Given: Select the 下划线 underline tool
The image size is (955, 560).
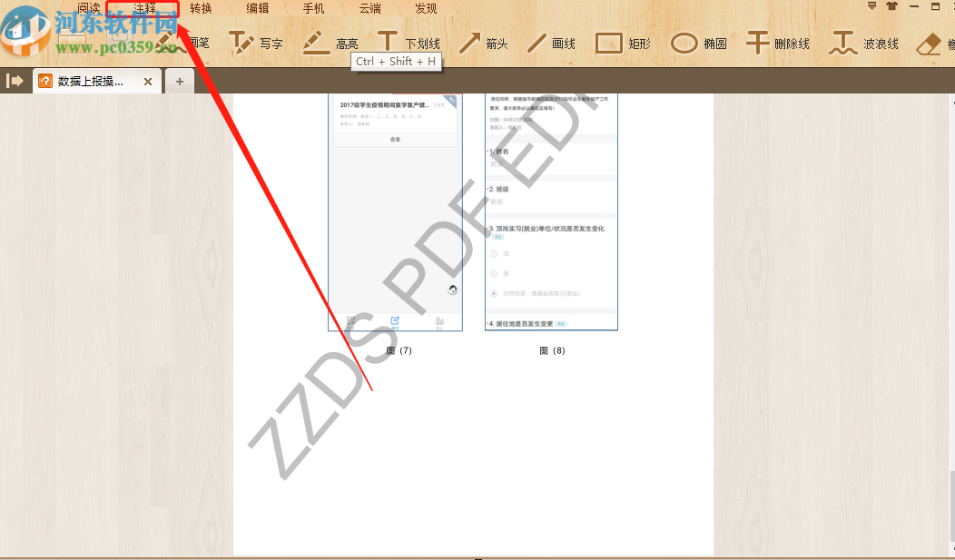Looking at the screenshot, I should tap(409, 44).
